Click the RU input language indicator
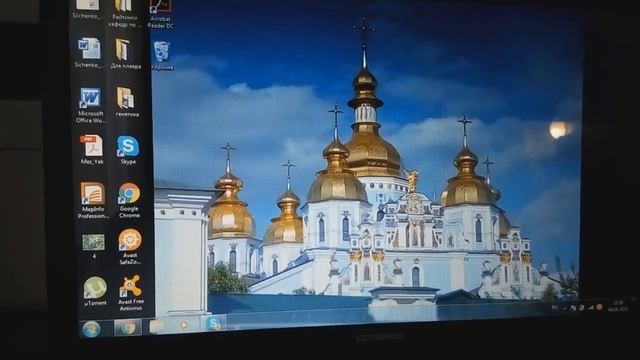Image resolution: width=640 pixels, height=360 pixels. pos(555,307)
